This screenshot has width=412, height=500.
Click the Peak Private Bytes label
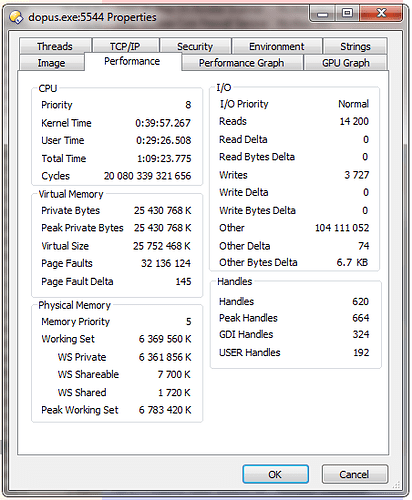82,228
